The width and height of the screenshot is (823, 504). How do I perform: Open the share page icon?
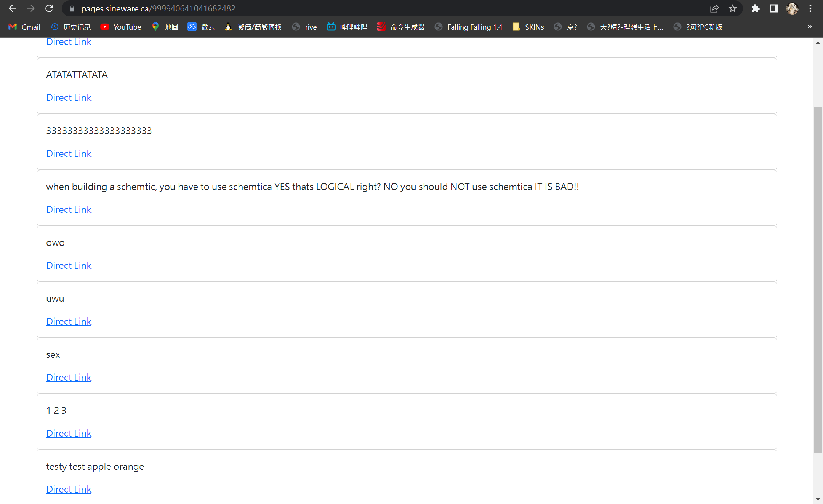pyautogui.click(x=714, y=8)
